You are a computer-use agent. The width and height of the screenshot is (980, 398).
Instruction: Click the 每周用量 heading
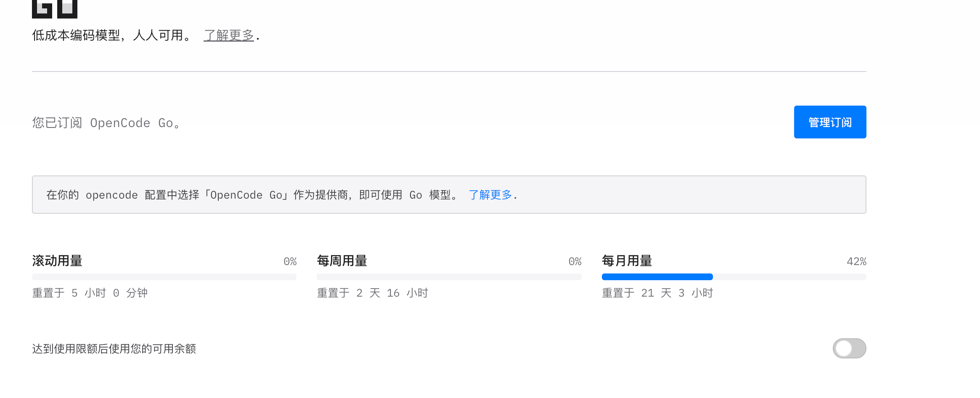click(x=342, y=261)
